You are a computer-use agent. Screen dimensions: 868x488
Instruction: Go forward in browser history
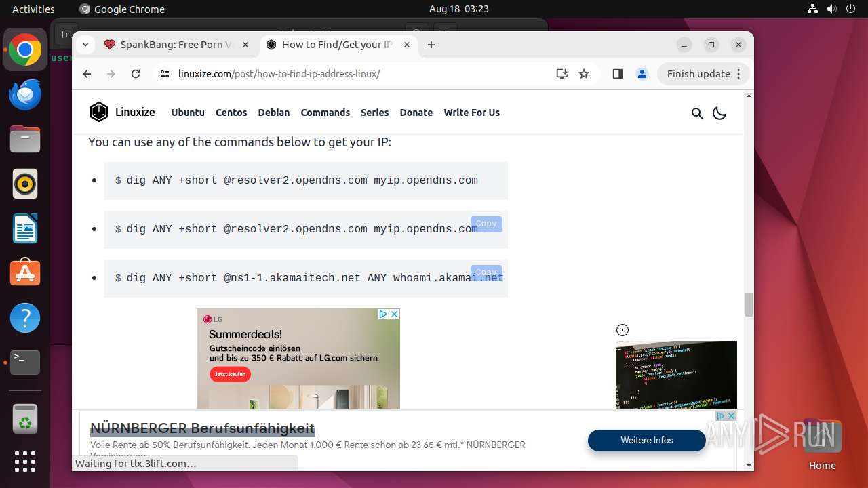(111, 74)
